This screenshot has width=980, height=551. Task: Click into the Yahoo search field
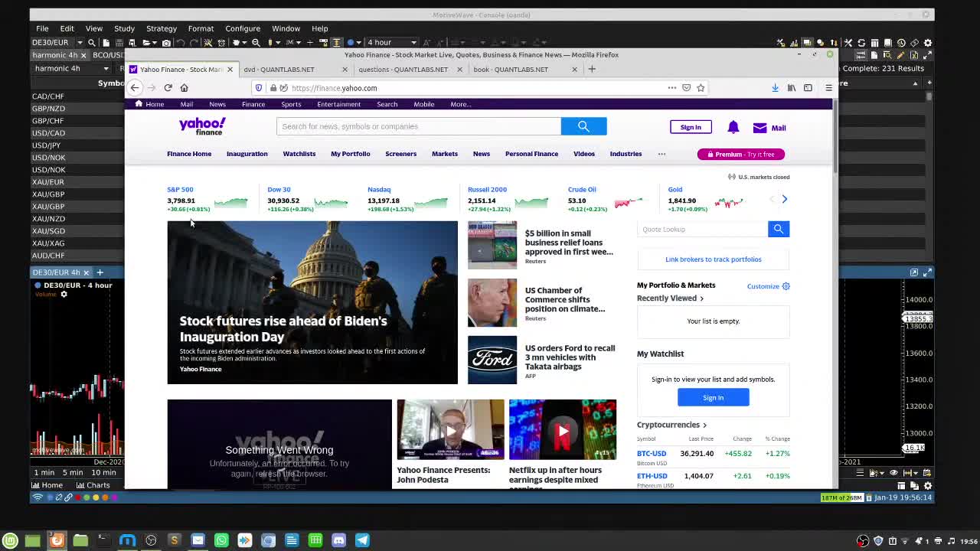(418, 126)
